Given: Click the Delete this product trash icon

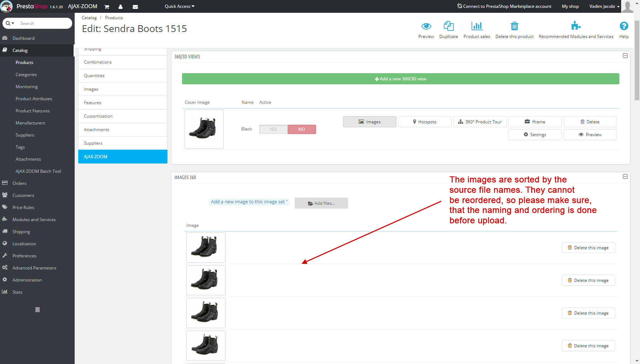Looking at the screenshot, I should click(x=514, y=26).
